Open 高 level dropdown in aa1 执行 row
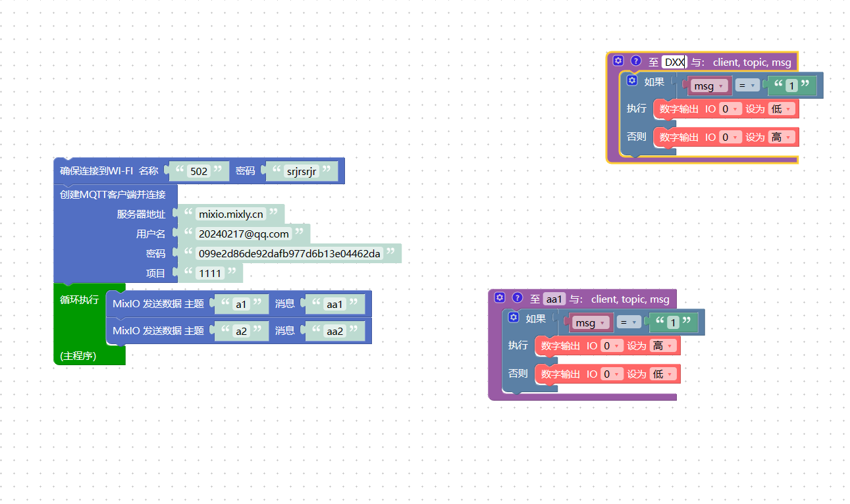Viewport: 850px width, 504px height. [663, 346]
